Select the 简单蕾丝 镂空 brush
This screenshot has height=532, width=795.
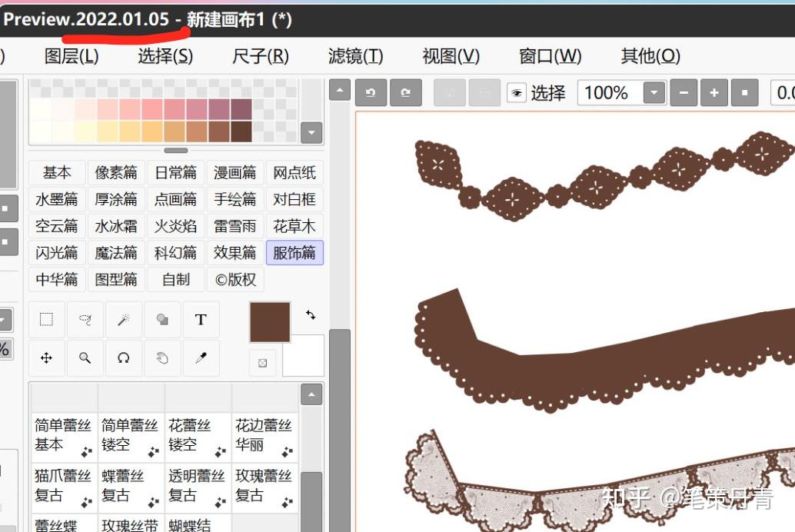pos(131,437)
